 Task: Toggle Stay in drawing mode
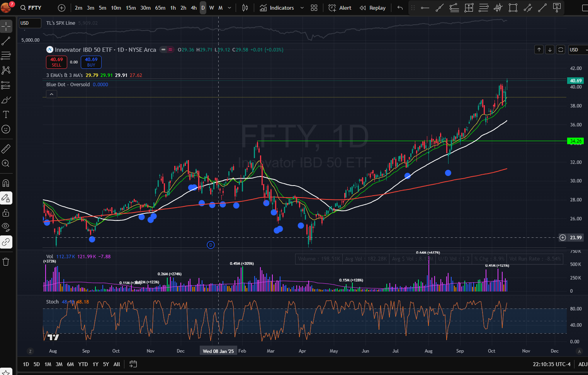pos(6,198)
